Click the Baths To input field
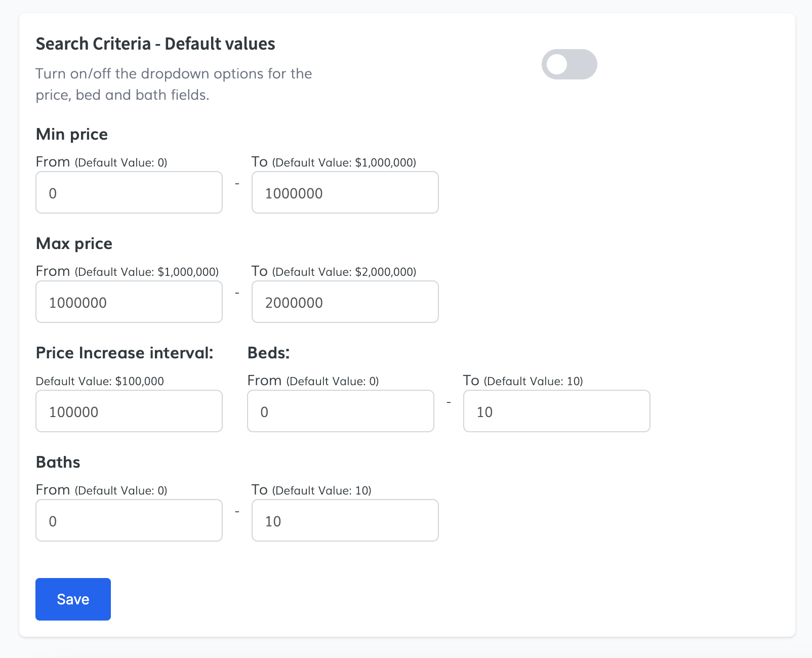 345,521
